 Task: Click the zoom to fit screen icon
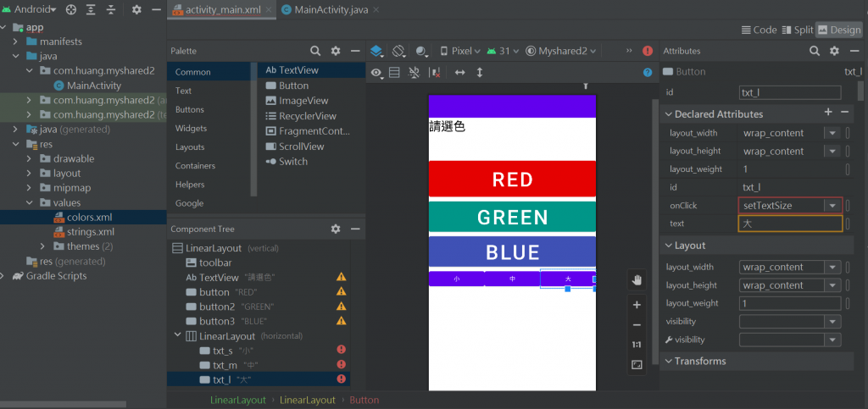pos(637,365)
